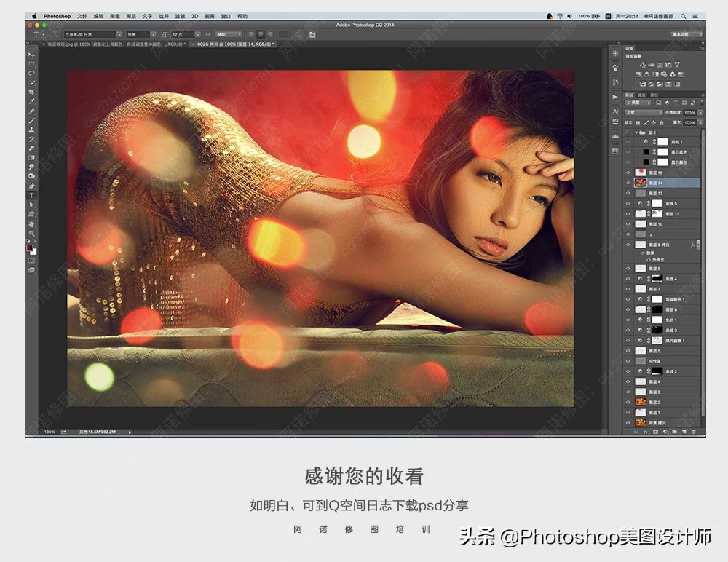The image size is (728, 562).
Task: Click lock transparent pixels icon
Action: 638,122
